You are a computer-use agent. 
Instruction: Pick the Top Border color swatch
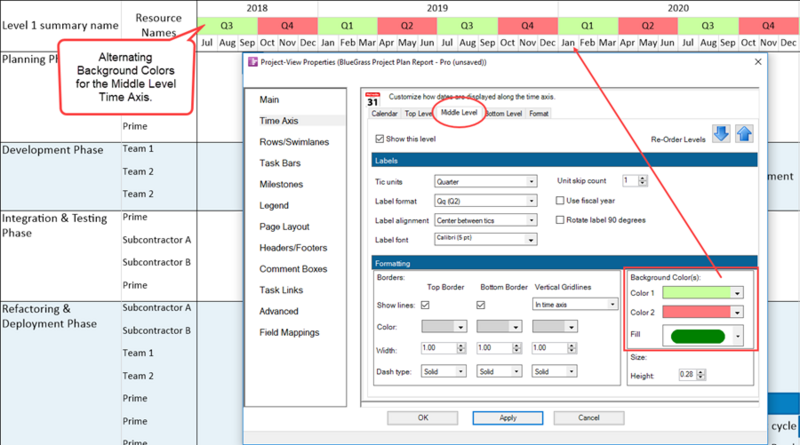tap(443, 327)
